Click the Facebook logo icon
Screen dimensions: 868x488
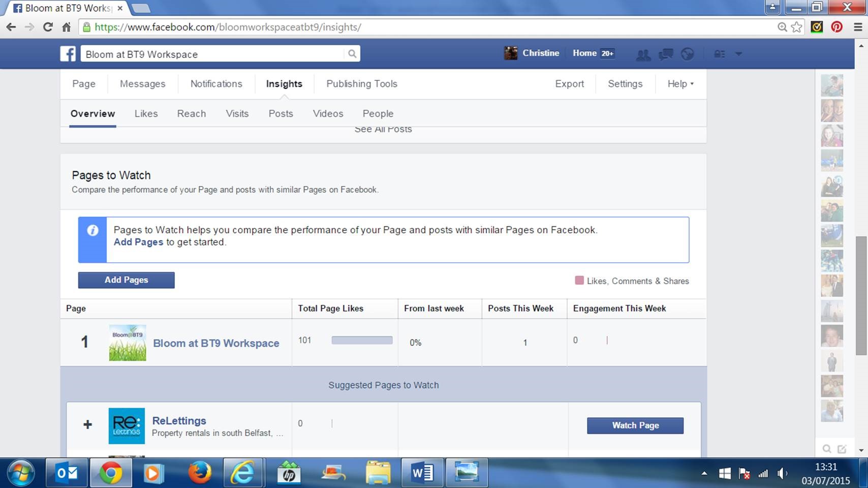tap(68, 53)
